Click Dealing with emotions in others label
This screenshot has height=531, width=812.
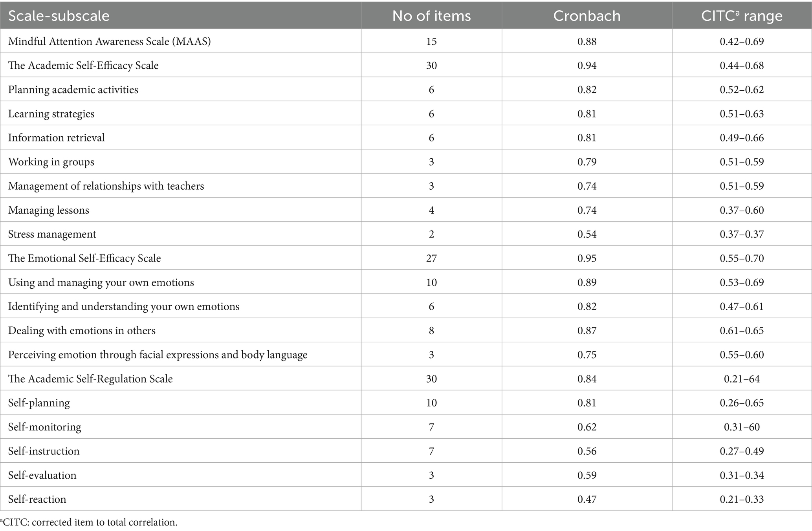[x=82, y=331]
